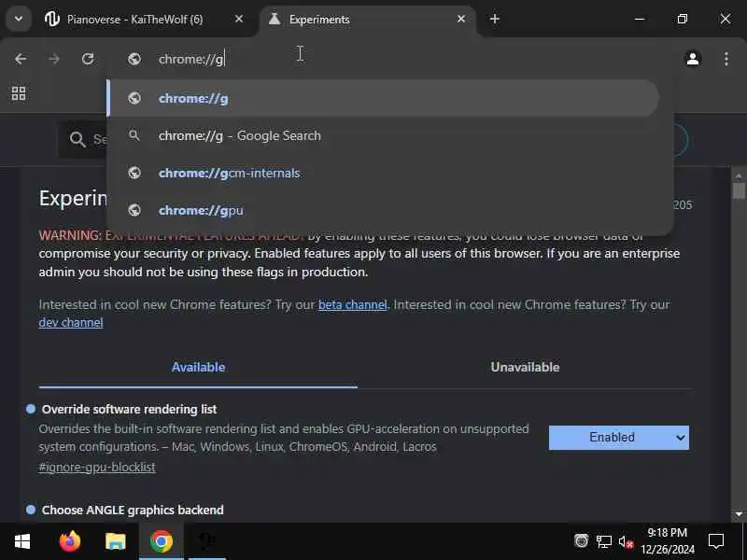Viewport: 747px width, 560px height.
Task: Click the page scrollbar down arrow
Action: pos(739,514)
